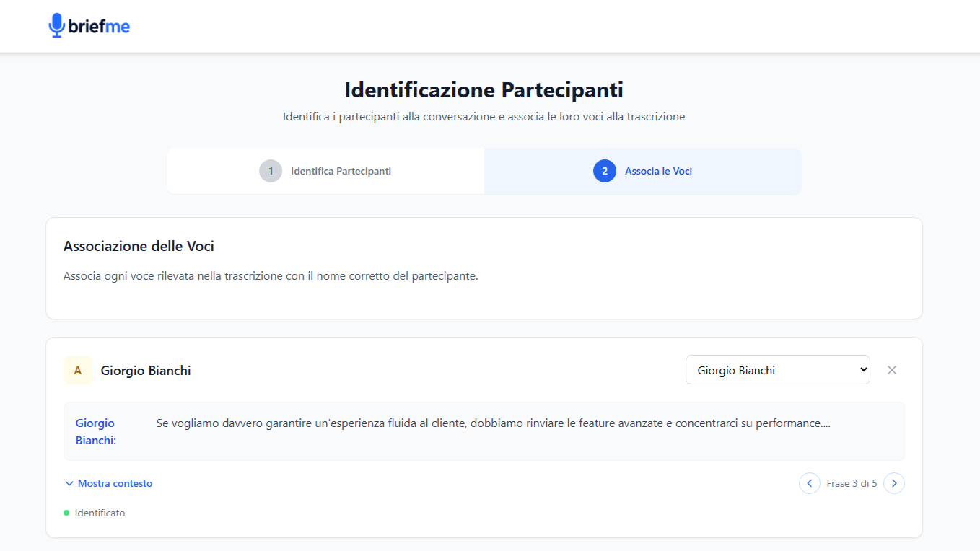Viewport: 980px width, 551px height.
Task: Click the green Identificato status dot
Action: (x=67, y=513)
